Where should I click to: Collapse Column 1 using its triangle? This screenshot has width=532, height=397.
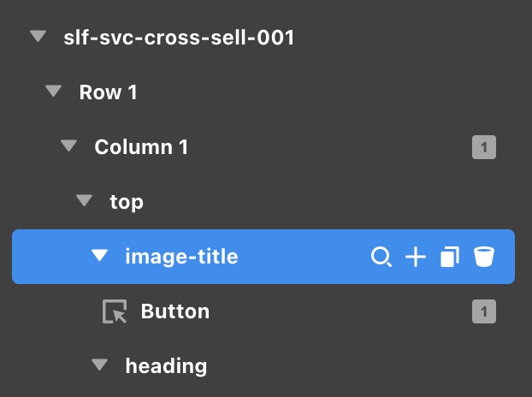[68, 146]
